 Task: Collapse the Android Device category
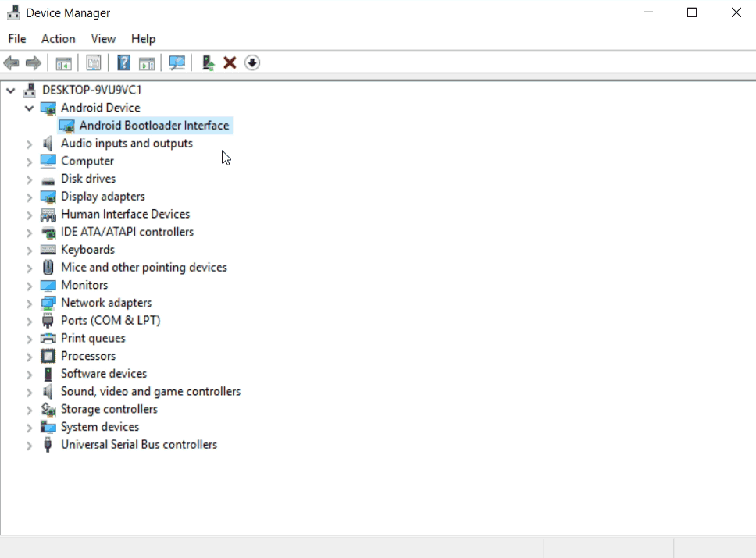click(x=30, y=108)
